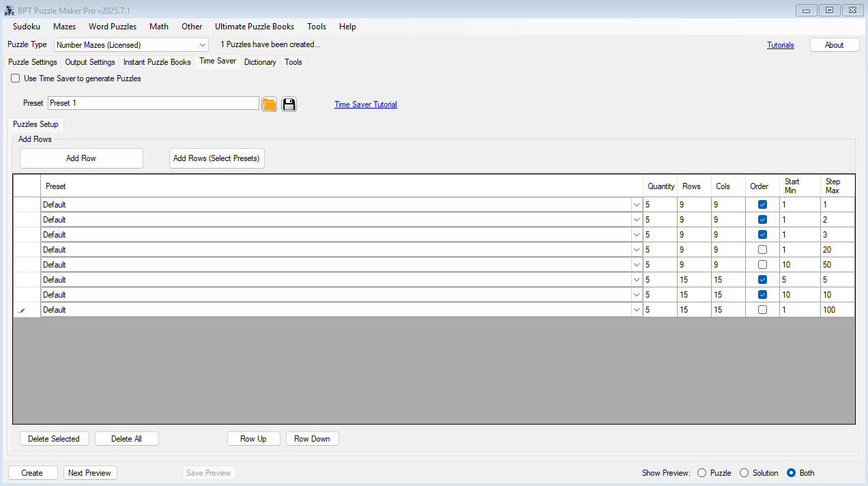Click the open preset folder icon
868x486 pixels.
(x=269, y=104)
